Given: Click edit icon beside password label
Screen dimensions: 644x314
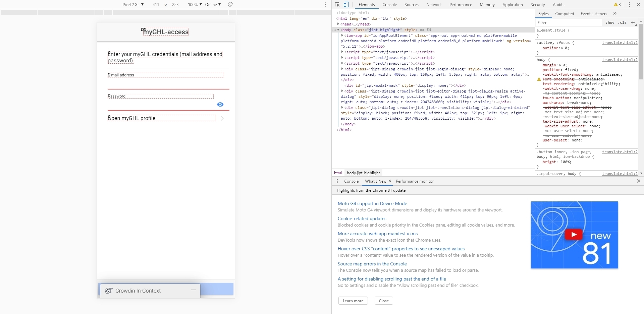Looking at the screenshot, I should coord(109,96).
